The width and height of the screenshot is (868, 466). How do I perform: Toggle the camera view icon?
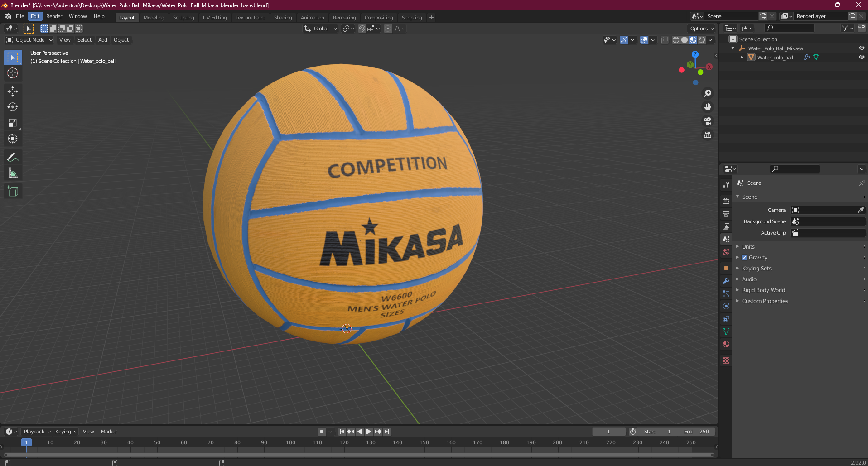pyautogui.click(x=708, y=121)
